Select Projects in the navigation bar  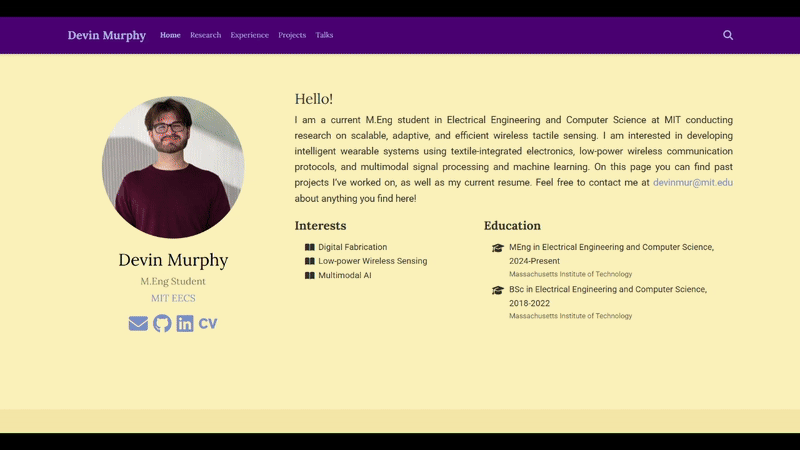tap(292, 35)
